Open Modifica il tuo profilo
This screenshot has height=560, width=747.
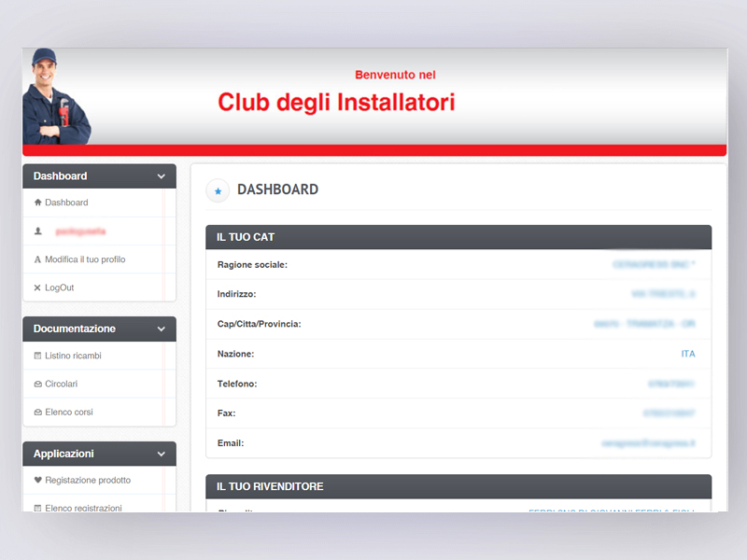[x=85, y=259]
